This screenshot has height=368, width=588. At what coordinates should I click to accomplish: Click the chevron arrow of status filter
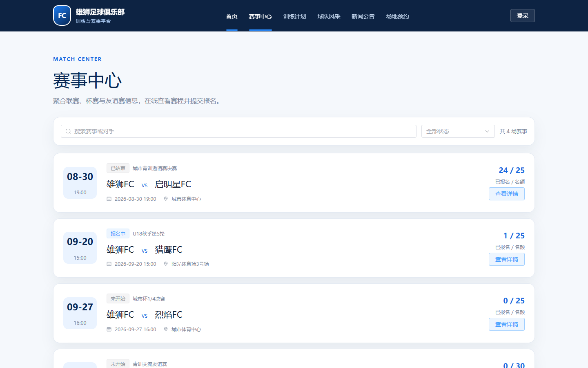click(487, 131)
